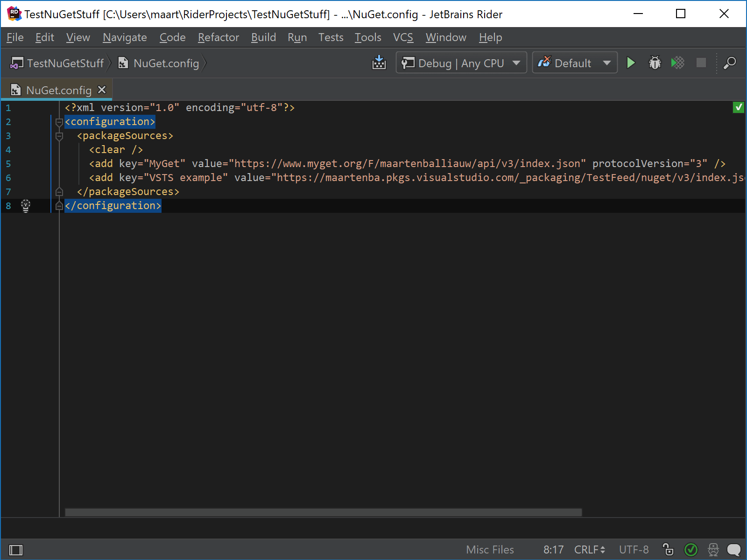
Task: Click the NuGet.config breadcrumb file icon
Action: tap(123, 63)
